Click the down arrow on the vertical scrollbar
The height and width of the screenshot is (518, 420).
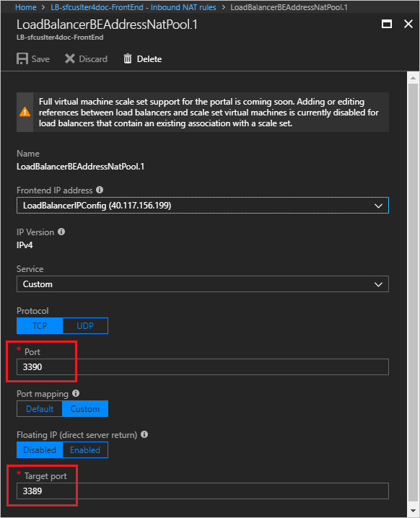[x=413, y=512]
